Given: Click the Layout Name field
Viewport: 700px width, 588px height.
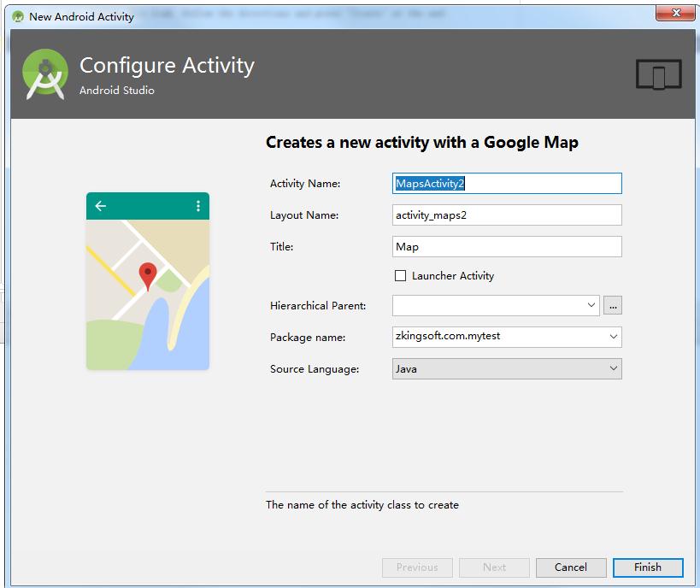Looking at the screenshot, I should click(506, 215).
